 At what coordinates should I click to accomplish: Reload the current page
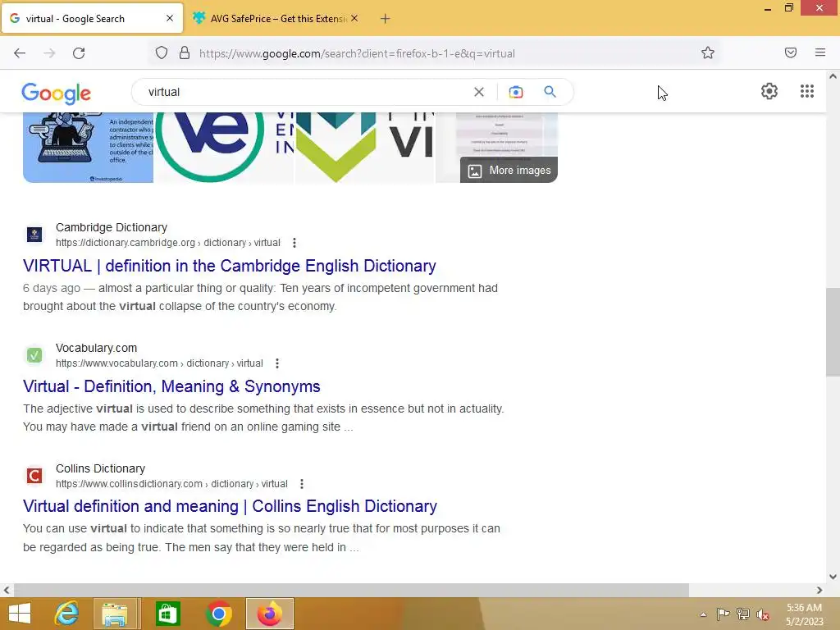79,53
